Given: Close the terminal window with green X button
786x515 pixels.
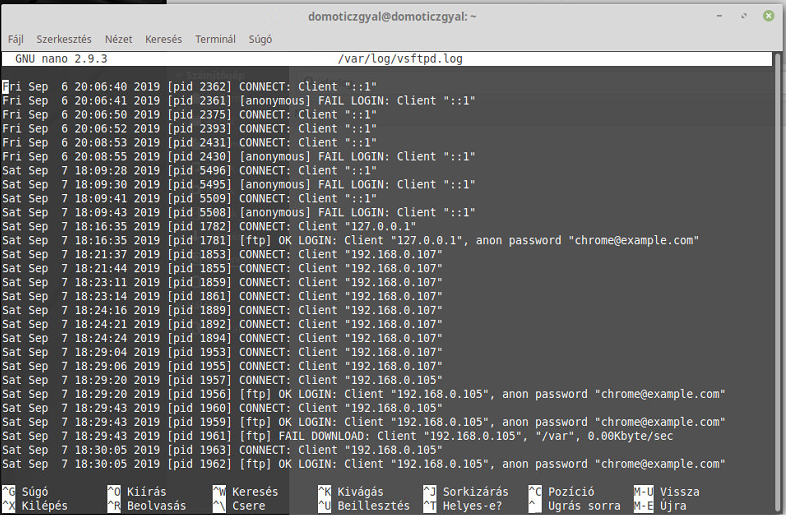Looking at the screenshot, I should [x=768, y=16].
